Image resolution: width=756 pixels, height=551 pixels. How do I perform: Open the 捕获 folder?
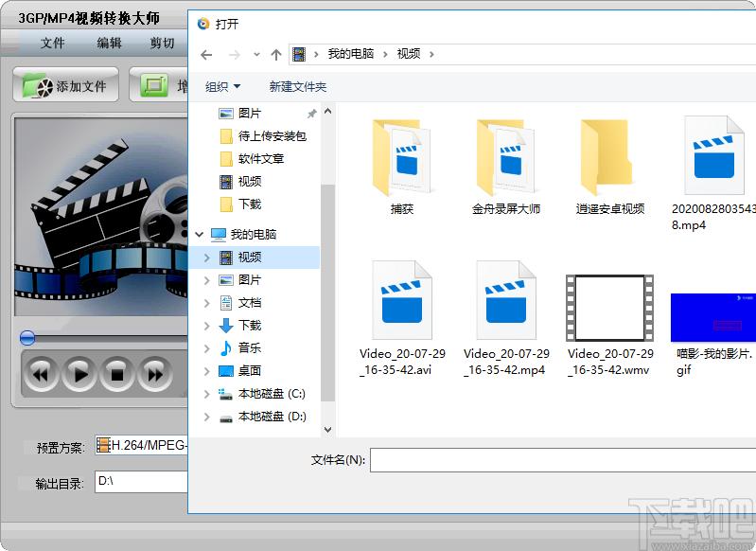click(x=402, y=159)
